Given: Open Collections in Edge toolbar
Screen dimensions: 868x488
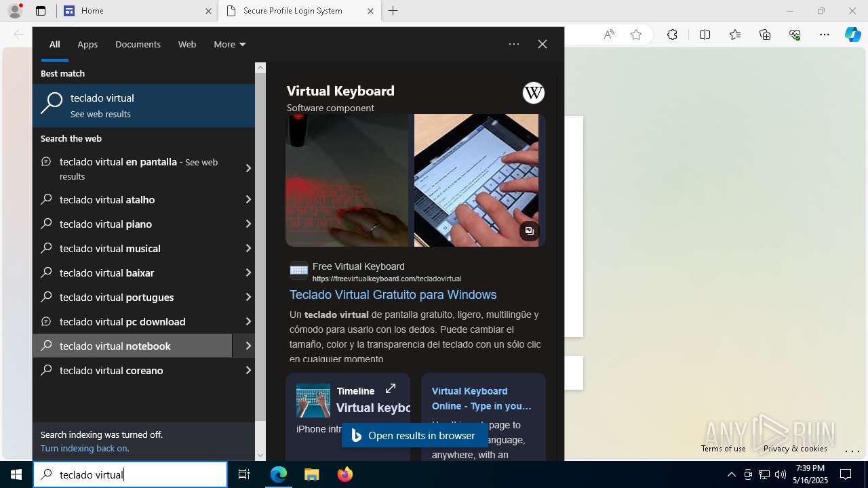Looking at the screenshot, I should tap(765, 35).
